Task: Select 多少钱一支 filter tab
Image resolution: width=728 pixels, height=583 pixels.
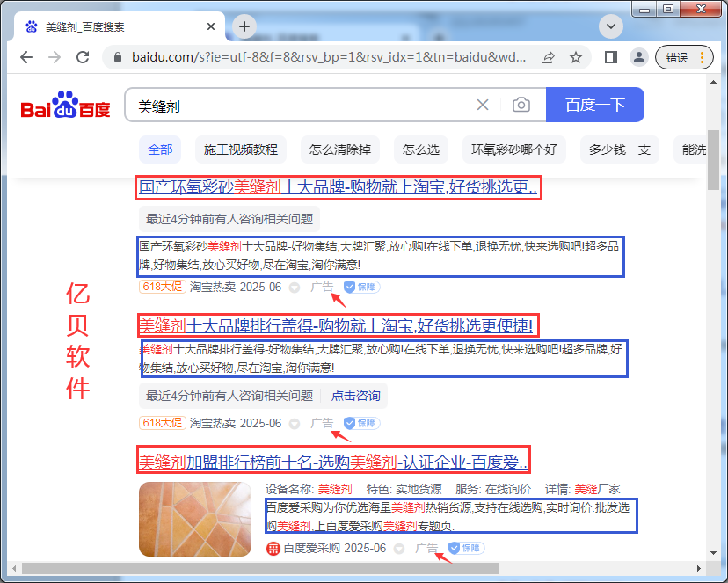Action: pyautogui.click(x=619, y=149)
